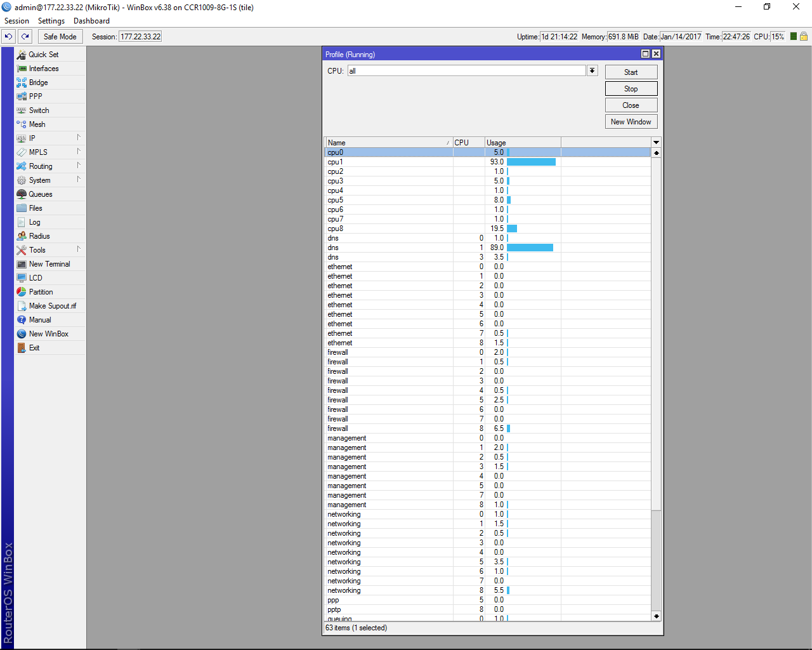
Task: Open the LCD settings icon
Action: click(22, 278)
